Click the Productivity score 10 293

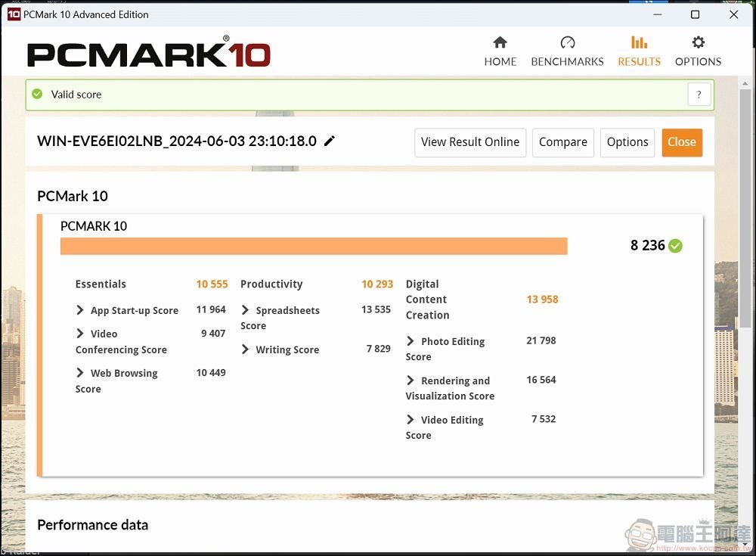click(x=377, y=284)
